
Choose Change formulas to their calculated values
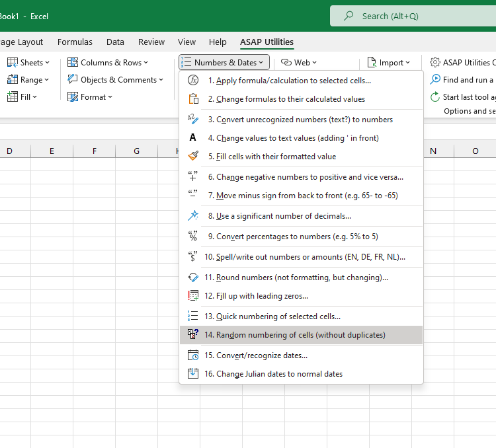pos(301,99)
